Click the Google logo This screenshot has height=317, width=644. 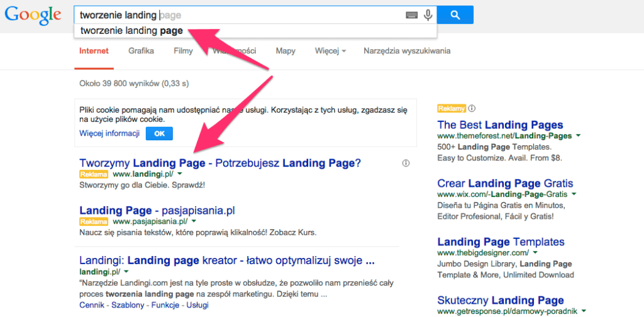tap(33, 16)
